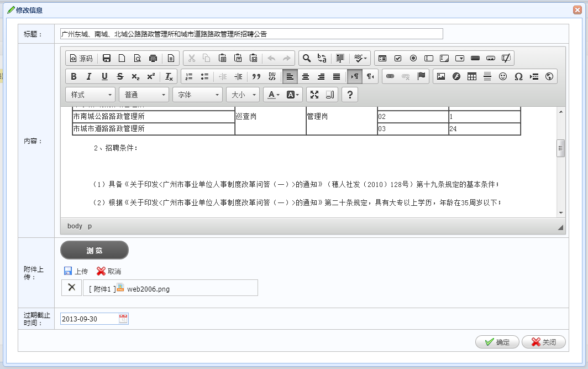
Task: Switch editor to source code view (源码)
Action: point(81,58)
